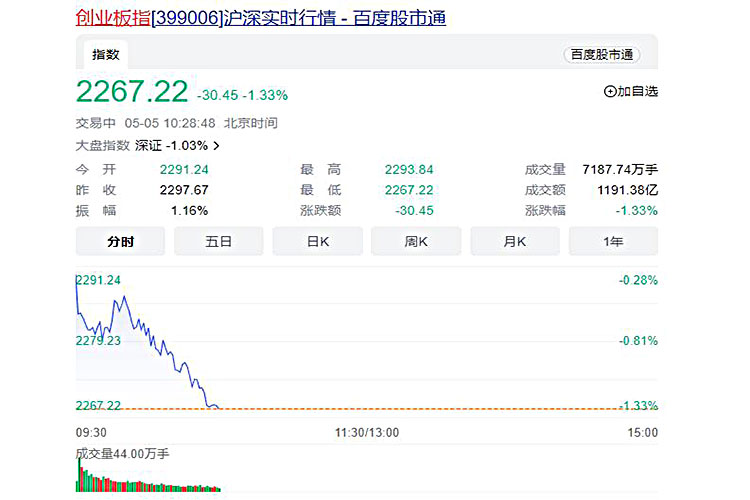750x500 pixels.
Task: Switch to the 月K chart tab
Action: pos(515,241)
